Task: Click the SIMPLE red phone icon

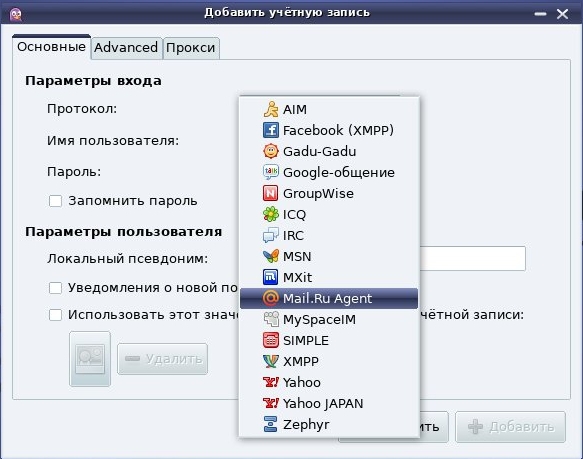Action: tap(271, 340)
